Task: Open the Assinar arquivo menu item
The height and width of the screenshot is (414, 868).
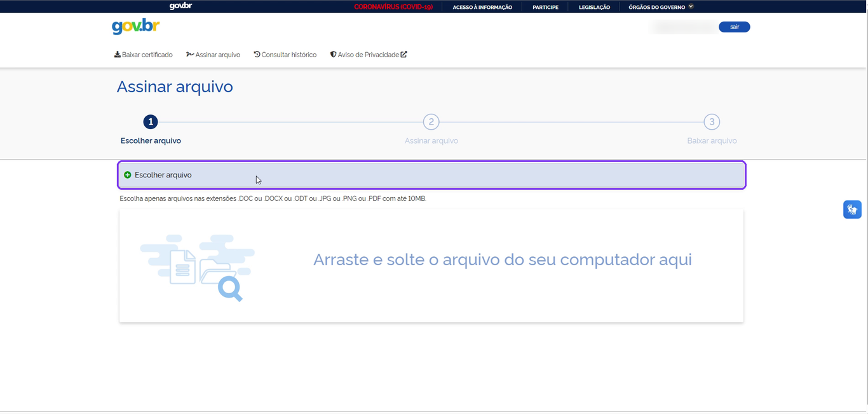Action: coord(214,55)
